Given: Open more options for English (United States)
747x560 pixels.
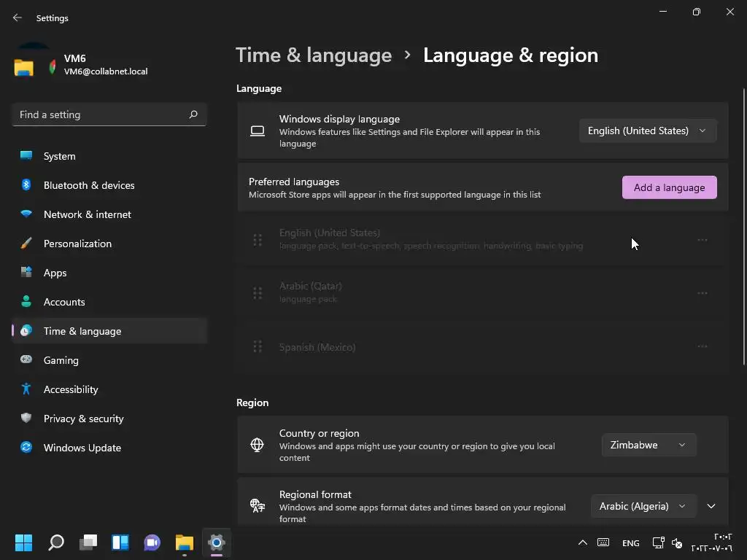Looking at the screenshot, I should pos(703,240).
